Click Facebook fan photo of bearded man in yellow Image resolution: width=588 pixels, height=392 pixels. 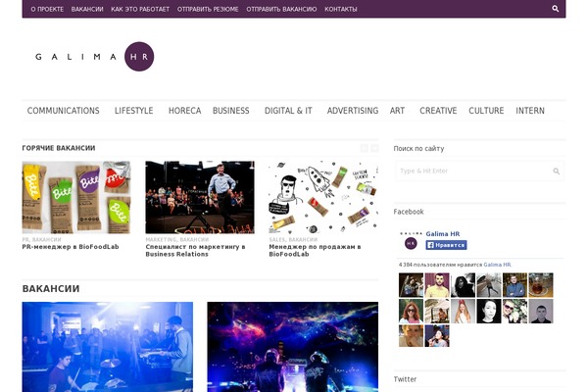tap(437, 285)
